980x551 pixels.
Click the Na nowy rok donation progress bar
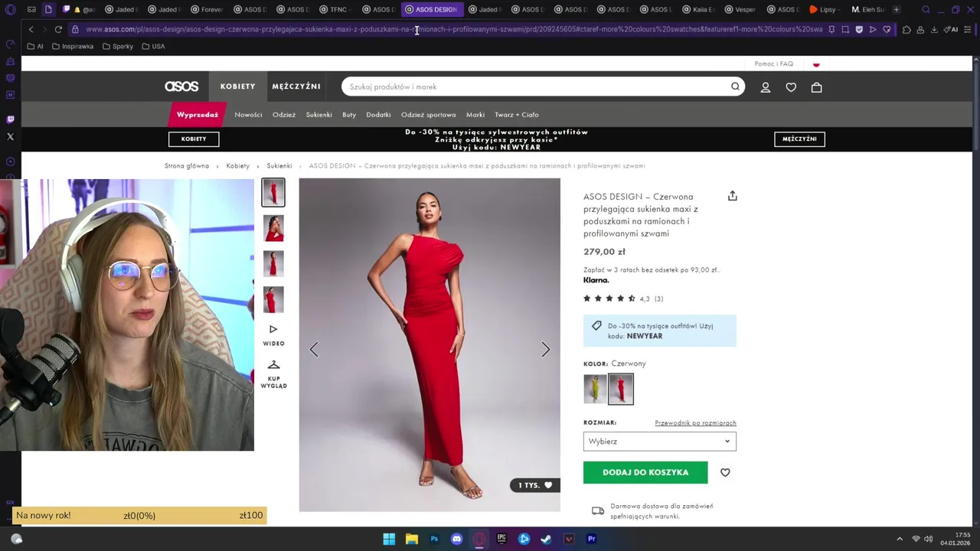[139, 515]
